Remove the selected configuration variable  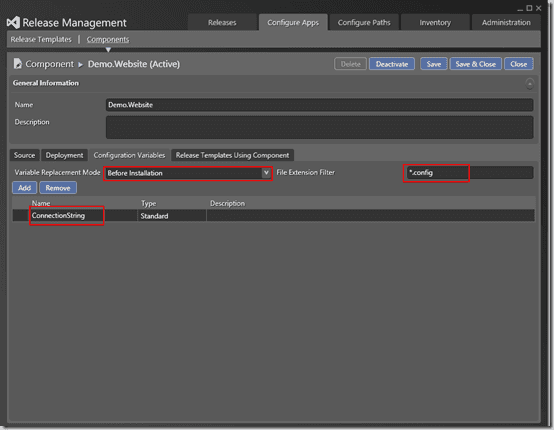[x=58, y=188]
